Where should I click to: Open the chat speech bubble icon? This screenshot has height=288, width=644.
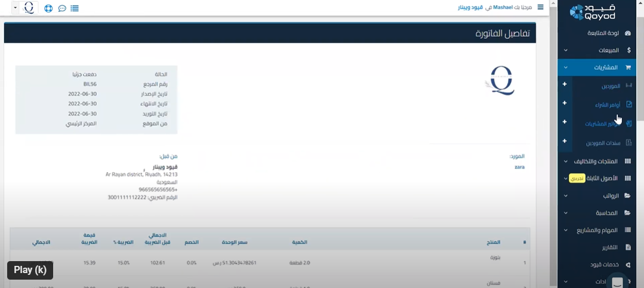pyautogui.click(x=62, y=9)
